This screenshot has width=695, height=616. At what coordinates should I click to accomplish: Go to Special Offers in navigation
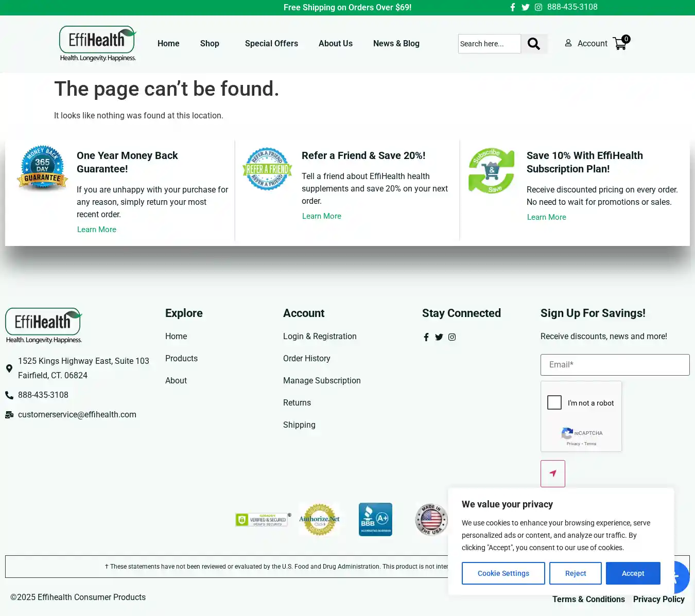pos(271,44)
